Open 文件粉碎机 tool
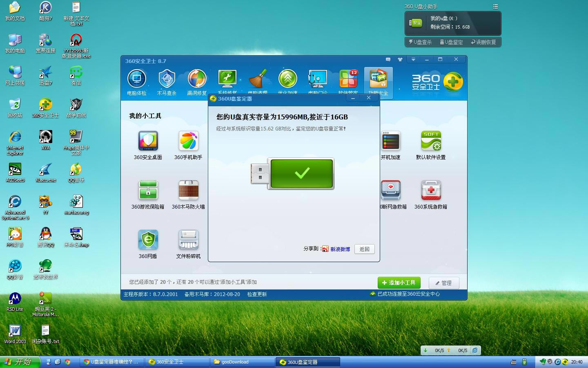Image resolution: width=588 pixels, height=368 pixels. point(188,245)
